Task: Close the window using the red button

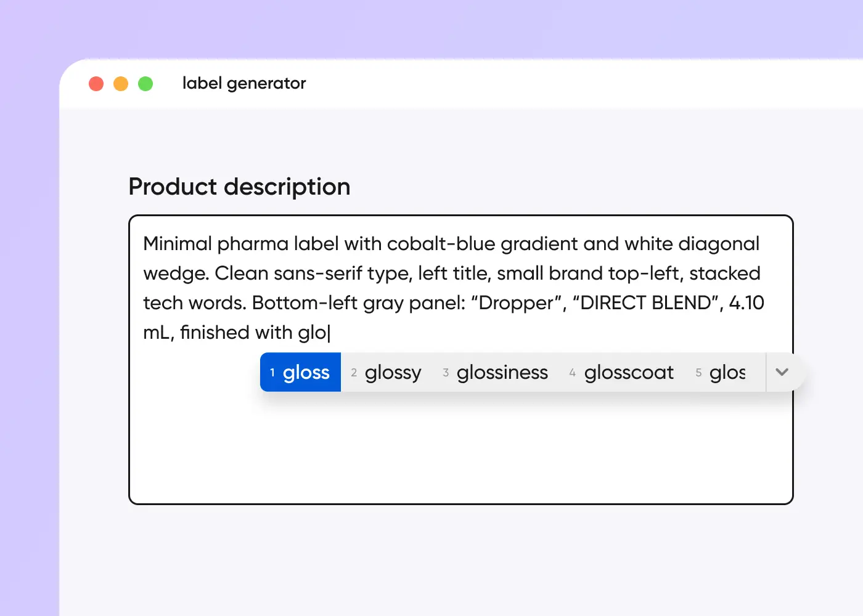Action: pyautogui.click(x=96, y=84)
